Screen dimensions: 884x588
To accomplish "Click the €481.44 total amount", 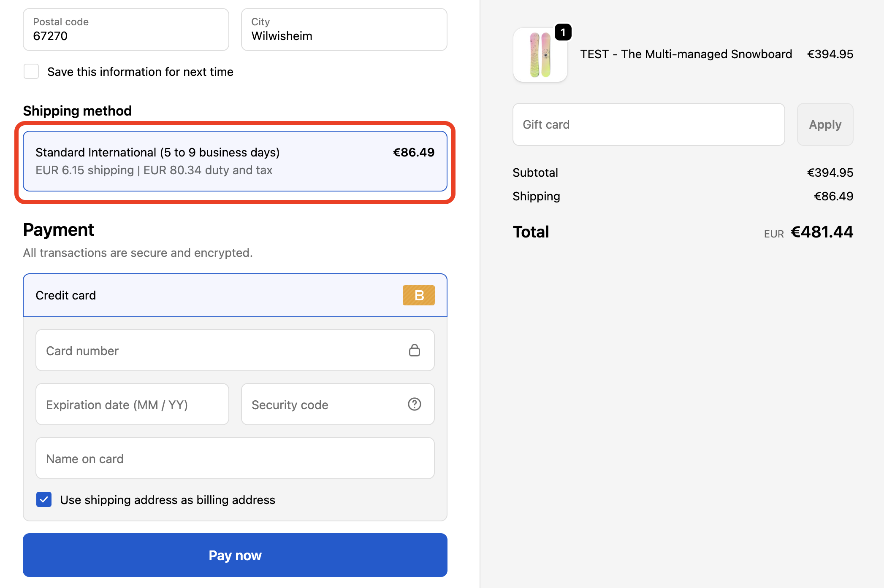I will [x=821, y=232].
